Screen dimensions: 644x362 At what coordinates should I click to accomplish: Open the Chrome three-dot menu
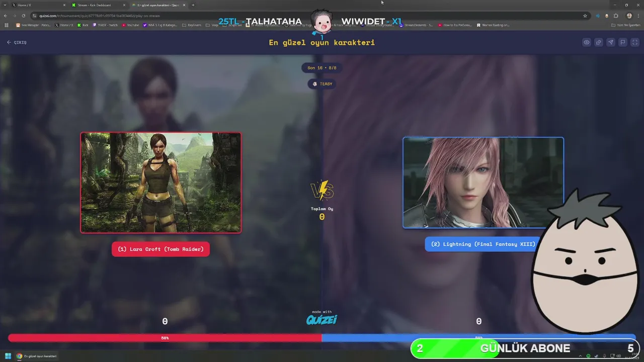[x=638, y=16]
